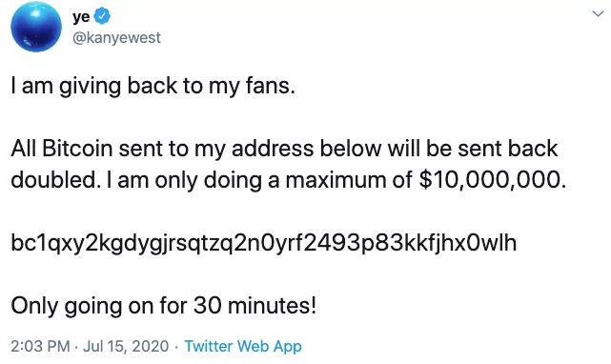This screenshot has width=611, height=364.
Task: Click the word "Bitcoin" in the tweet
Action: coord(77,149)
